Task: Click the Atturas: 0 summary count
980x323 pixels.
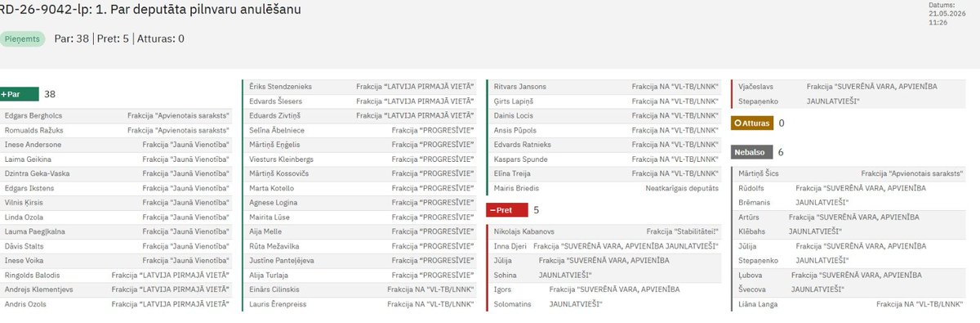Action: click(x=160, y=38)
